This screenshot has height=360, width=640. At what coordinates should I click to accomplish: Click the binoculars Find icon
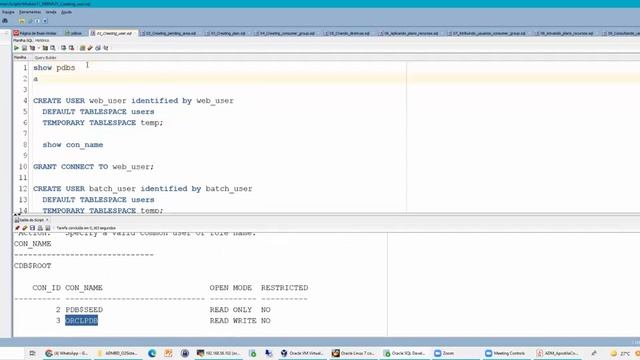click(x=5, y=21)
